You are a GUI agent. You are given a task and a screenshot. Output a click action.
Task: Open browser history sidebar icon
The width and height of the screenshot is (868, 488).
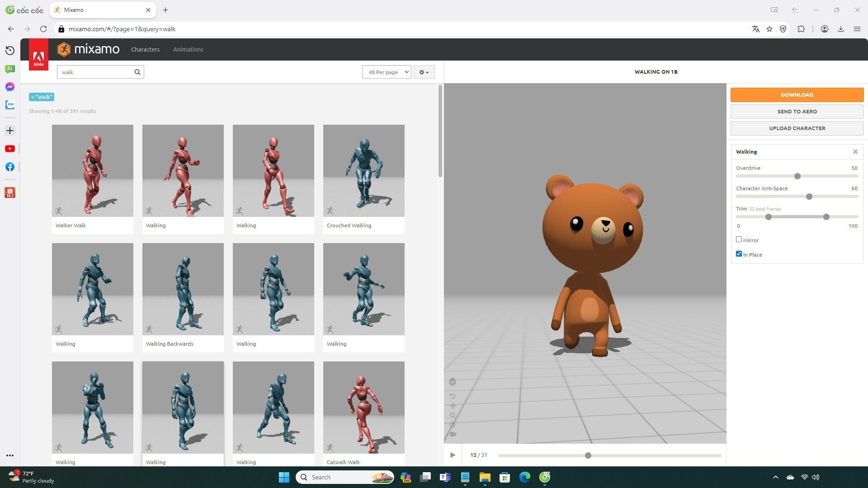coord(10,50)
